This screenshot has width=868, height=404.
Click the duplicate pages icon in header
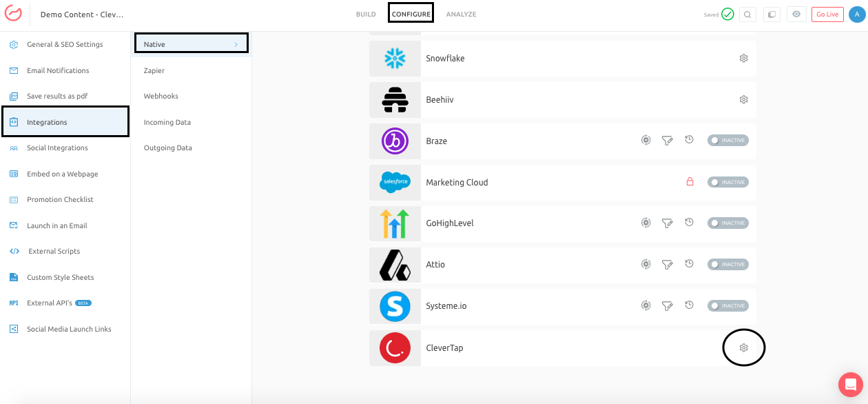pyautogui.click(x=772, y=14)
